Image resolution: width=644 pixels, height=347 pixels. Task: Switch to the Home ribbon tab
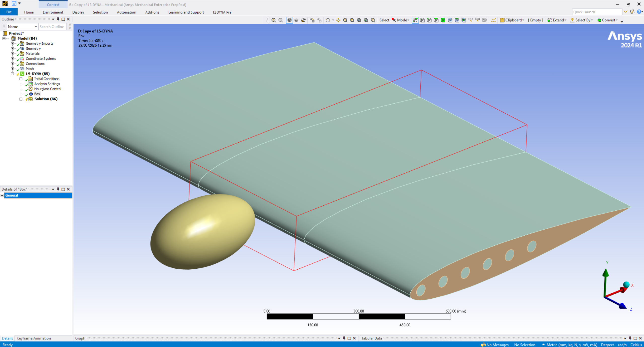[29, 12]
